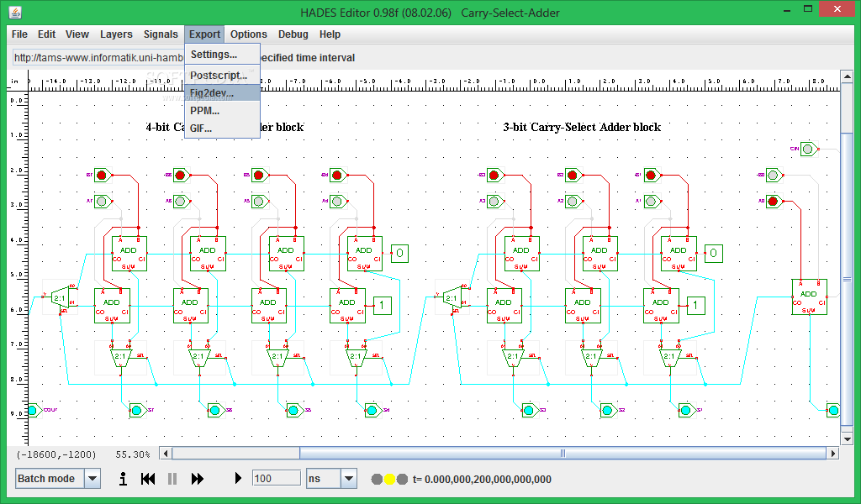Expand the Batch mode dropdown arrow

(x=92, y=479)
